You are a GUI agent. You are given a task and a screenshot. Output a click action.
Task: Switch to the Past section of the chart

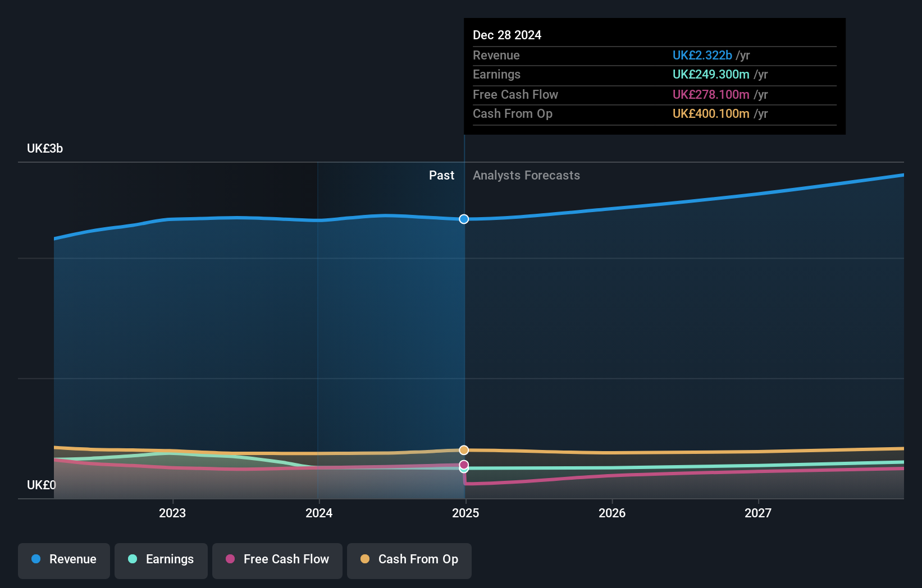click(x=441, y=175)
